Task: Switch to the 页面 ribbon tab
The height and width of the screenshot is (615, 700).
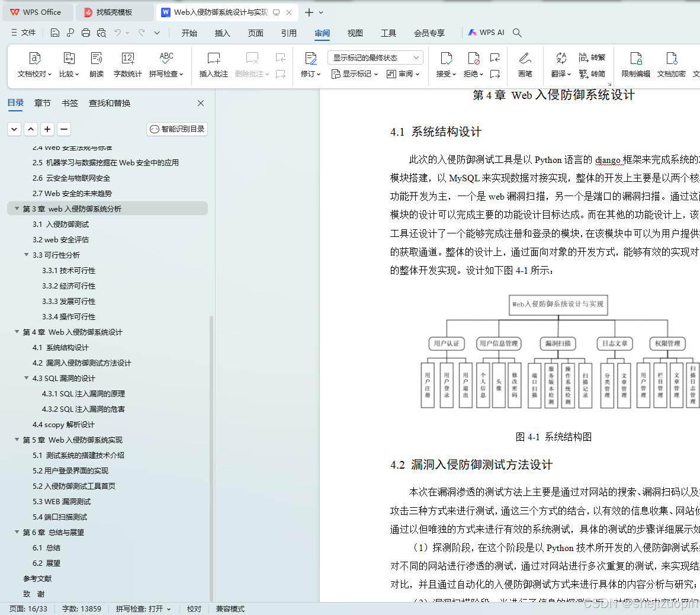Action: (256, 33)
